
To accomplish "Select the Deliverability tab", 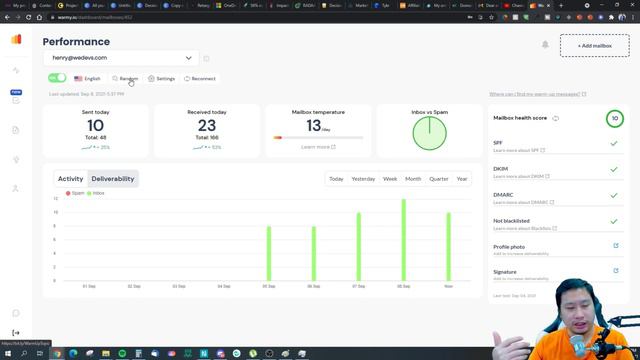I will (x=113, y=179).
